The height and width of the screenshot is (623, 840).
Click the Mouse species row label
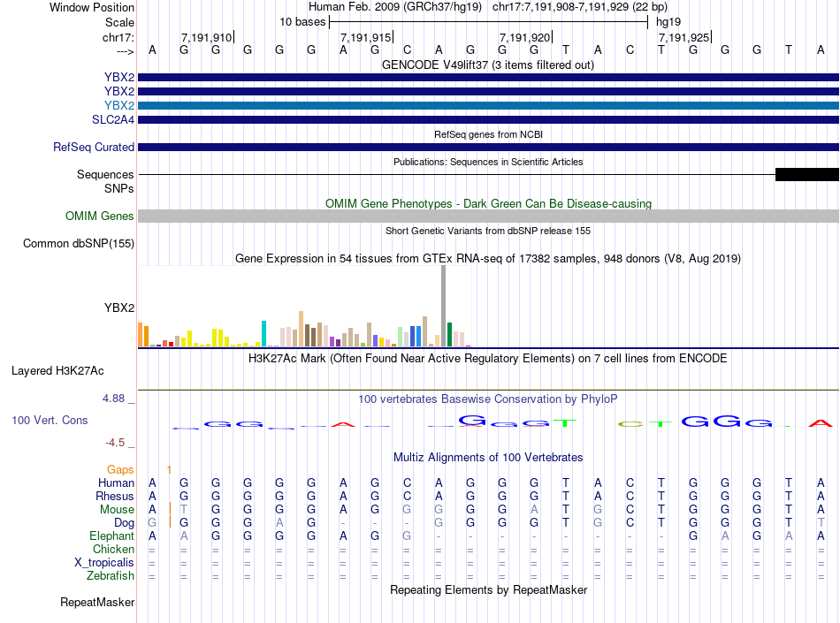117,510
